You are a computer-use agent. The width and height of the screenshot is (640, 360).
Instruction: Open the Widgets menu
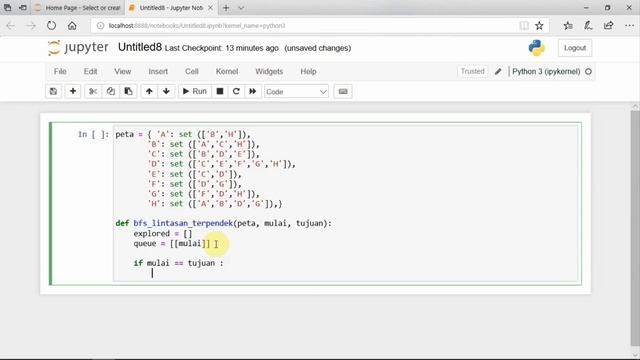point(269,71)
